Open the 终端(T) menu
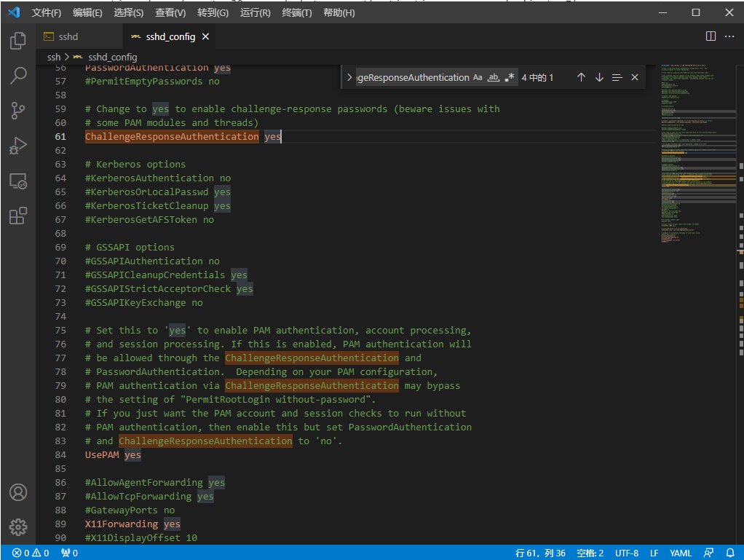The width and height of the screenshot is (744, 560). click(x=296, y=13)
